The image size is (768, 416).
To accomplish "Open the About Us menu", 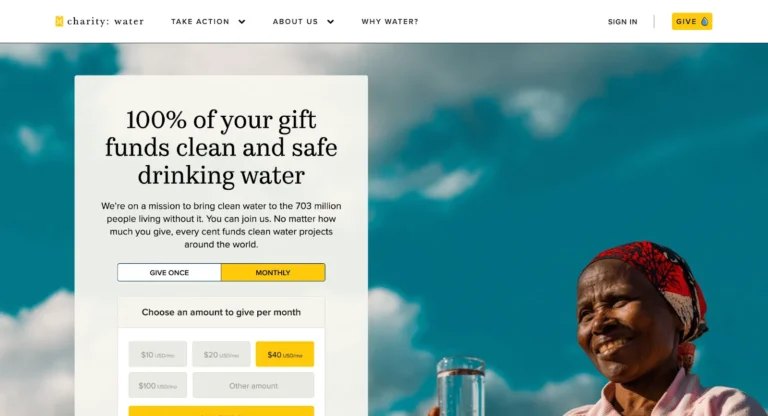I will tap(295, 22).
